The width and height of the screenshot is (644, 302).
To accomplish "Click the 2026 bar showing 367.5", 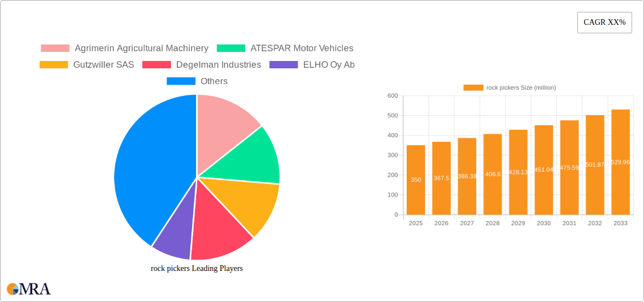I will point(442,178).
